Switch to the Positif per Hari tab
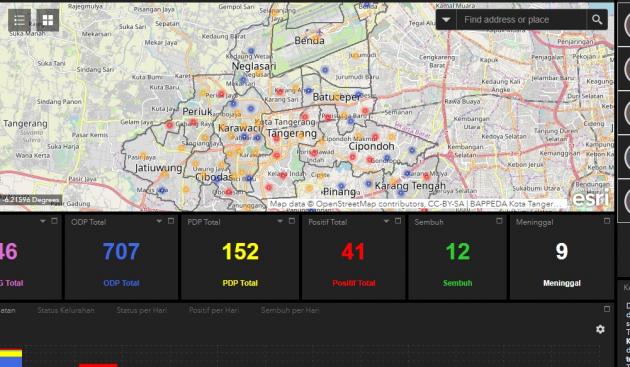The width and height of the screenshot is (630, 367). [214, 310]
